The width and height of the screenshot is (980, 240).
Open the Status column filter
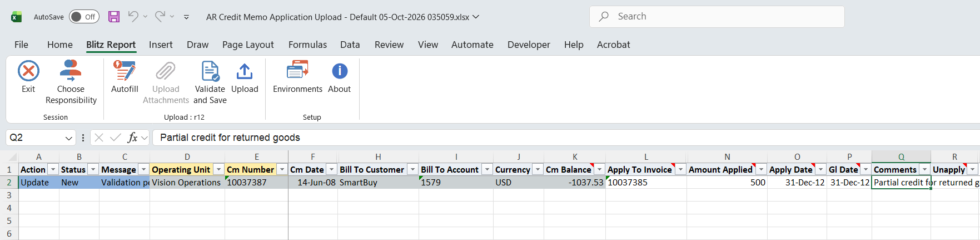click(93, 169)
